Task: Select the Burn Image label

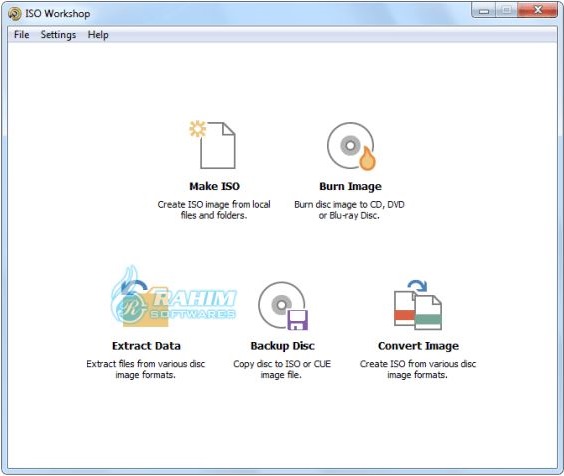Action: point(350,186)
